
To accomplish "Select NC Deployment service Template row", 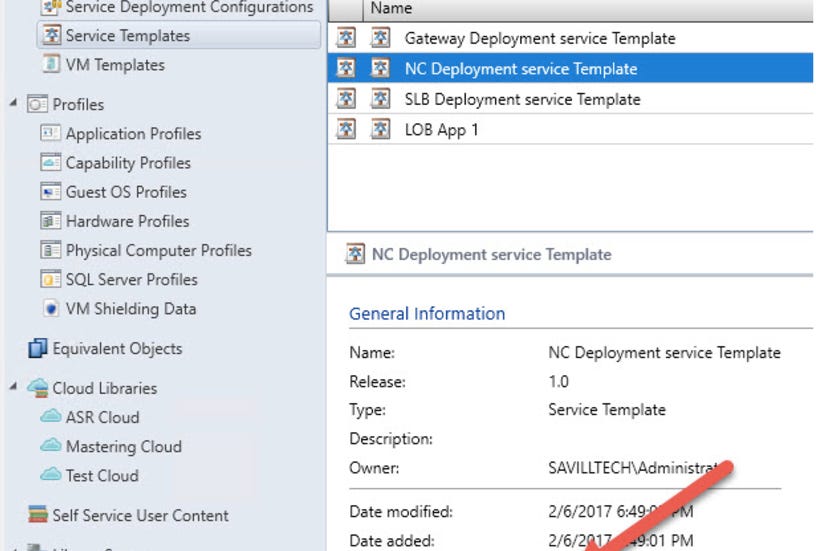I will 570,68.
